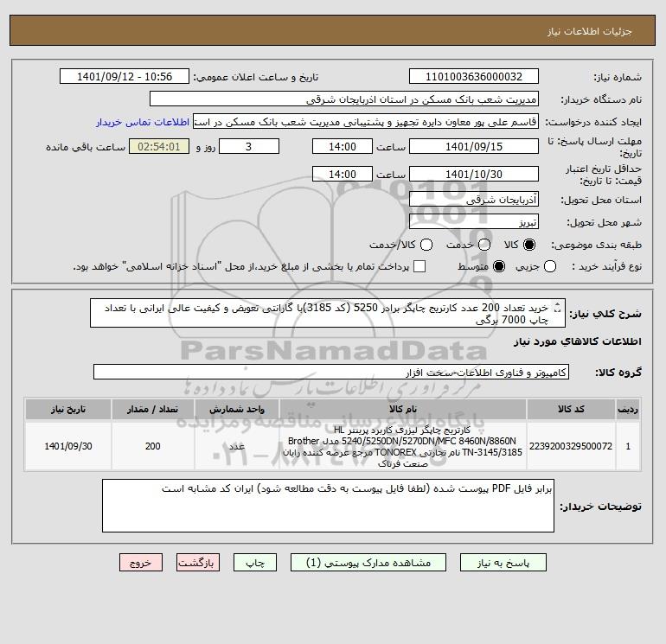
Task: Click the remaining days field showing 3
Action: (249, 146)
